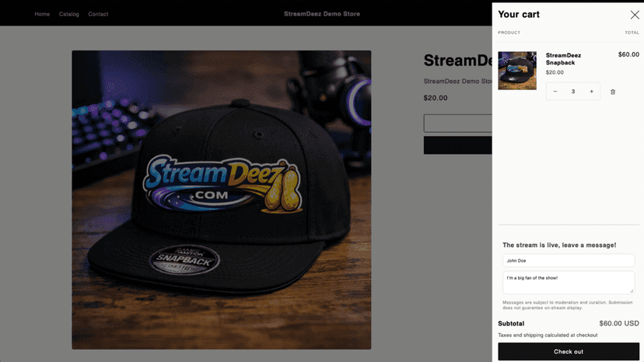Click the 'Your cart' heading
Viewport: 644px width, 362px height.
pyautogui.click(x=519, y=14)
